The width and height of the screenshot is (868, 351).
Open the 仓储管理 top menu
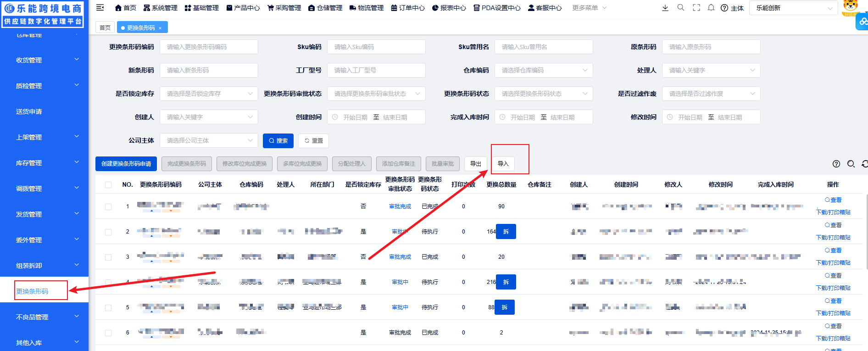click(325, 8)
